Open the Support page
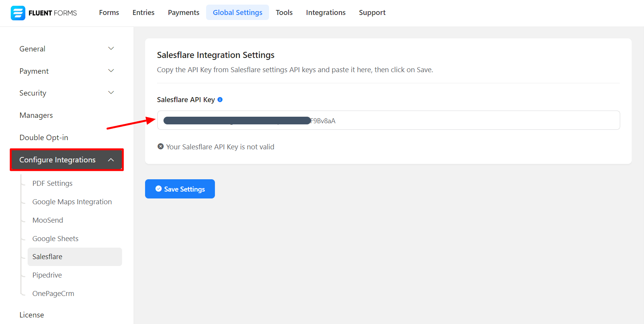This screenshot has width=644, height=324. (x=372, y=13)
